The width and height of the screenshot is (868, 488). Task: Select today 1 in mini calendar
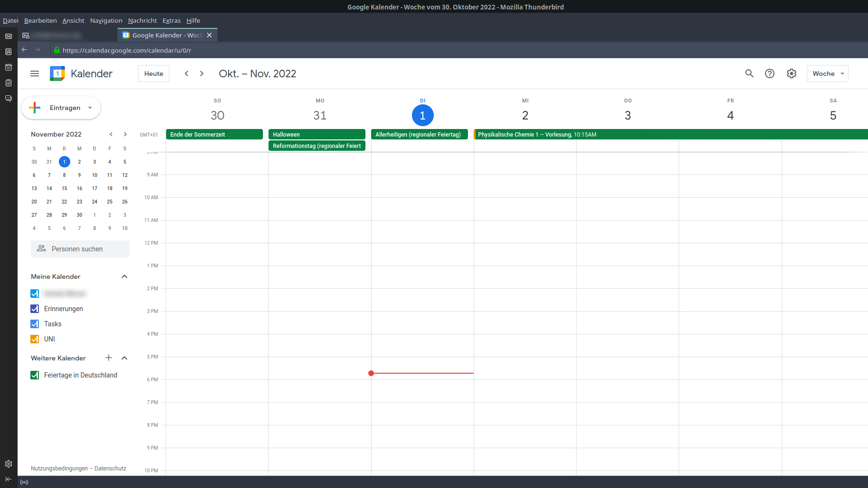[65, 162]
